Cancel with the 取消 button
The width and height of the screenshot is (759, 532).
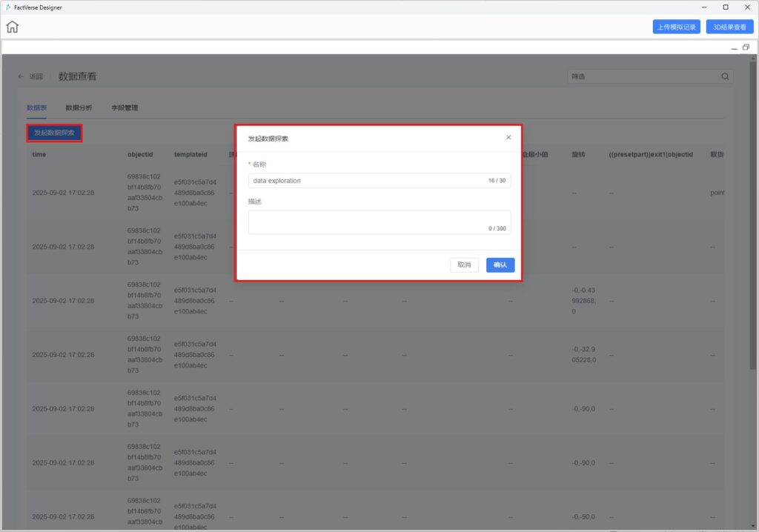[x=464, y=265]
